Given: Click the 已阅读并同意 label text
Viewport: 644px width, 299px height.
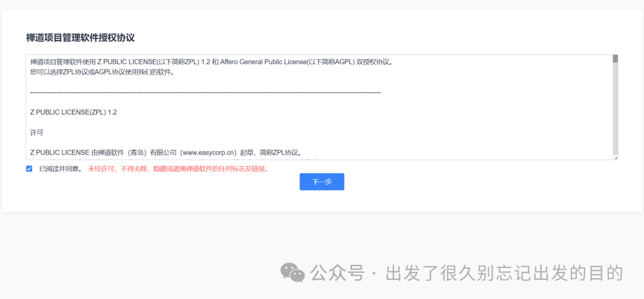Looking at the screenshot, I should (61, 169).
